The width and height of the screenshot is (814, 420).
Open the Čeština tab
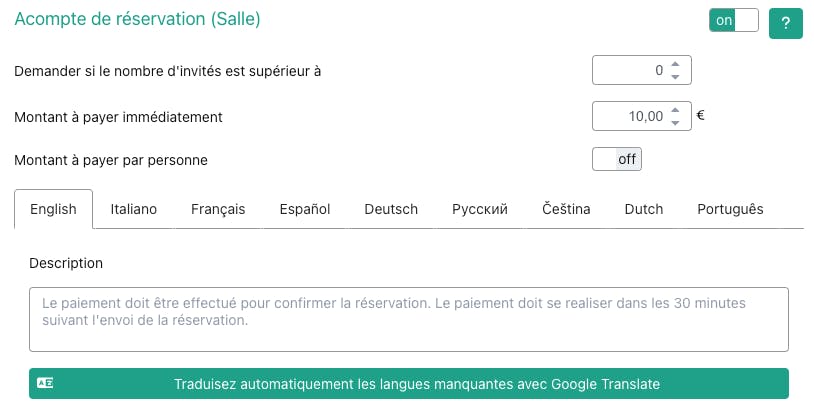(x=566, y=209)
